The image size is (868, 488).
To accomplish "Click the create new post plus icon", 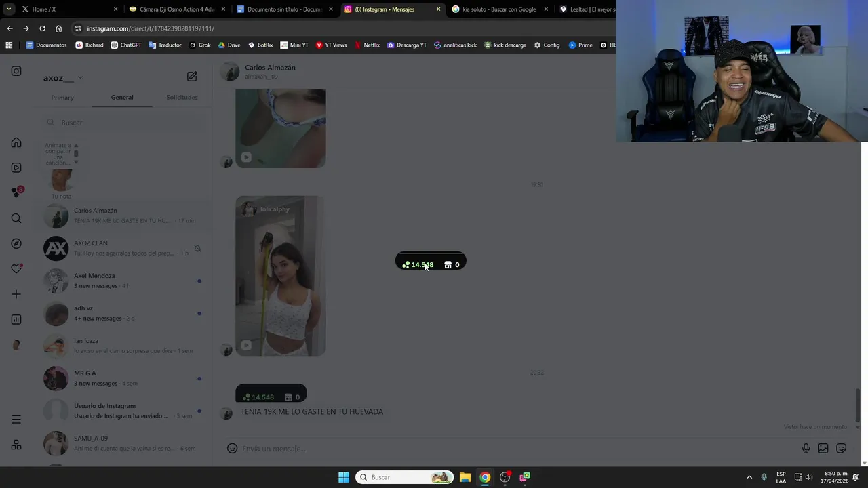I will point(16,294).
